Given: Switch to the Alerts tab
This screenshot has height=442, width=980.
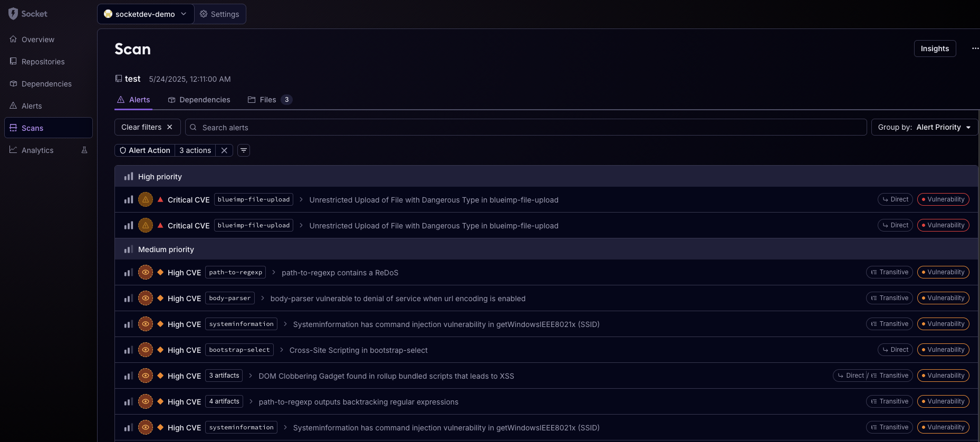Looking at the screenshot, I should [133, 100].
